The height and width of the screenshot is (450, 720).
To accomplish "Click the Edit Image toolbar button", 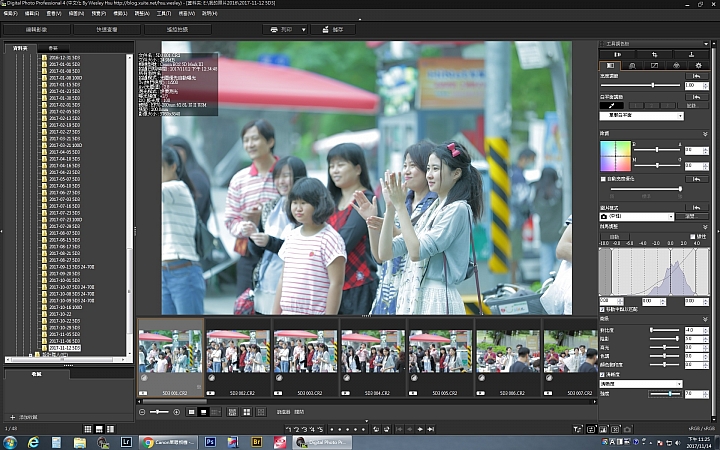I will tap(37, 30).
